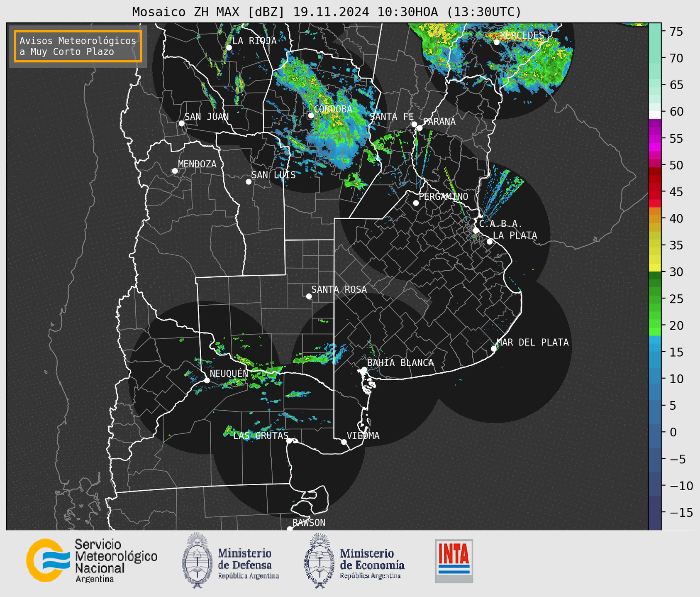This screenshot has height=597, width=700.
Task: Click the MENDOZA label text
Action: (197, 164)
